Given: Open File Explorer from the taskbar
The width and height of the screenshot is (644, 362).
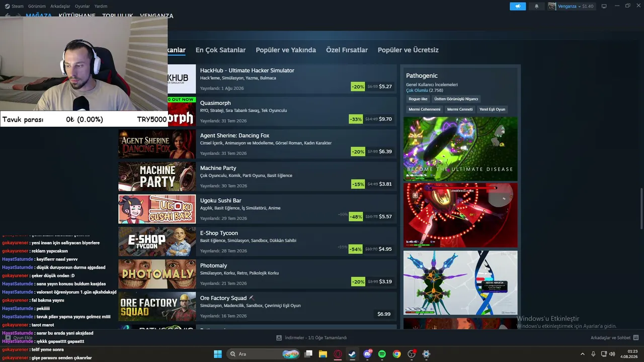Looking at the screenshot, I should [323, 354].
